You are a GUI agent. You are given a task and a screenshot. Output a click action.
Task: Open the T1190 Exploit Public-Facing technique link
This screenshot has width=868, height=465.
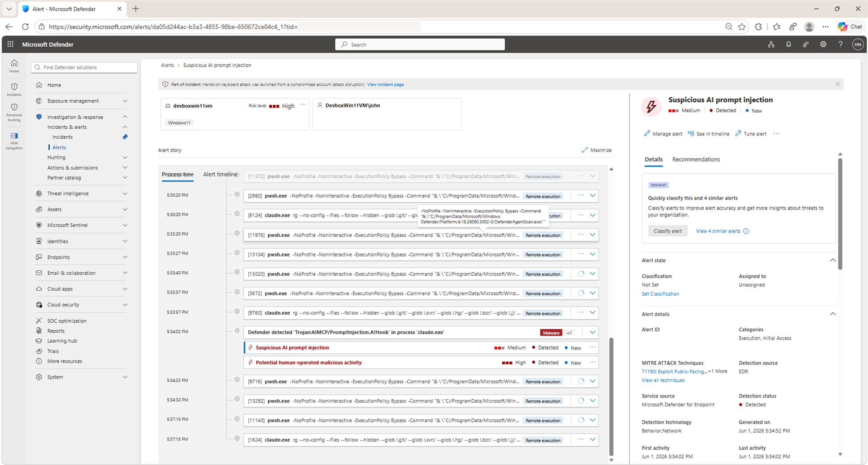[x=674, y=371]
